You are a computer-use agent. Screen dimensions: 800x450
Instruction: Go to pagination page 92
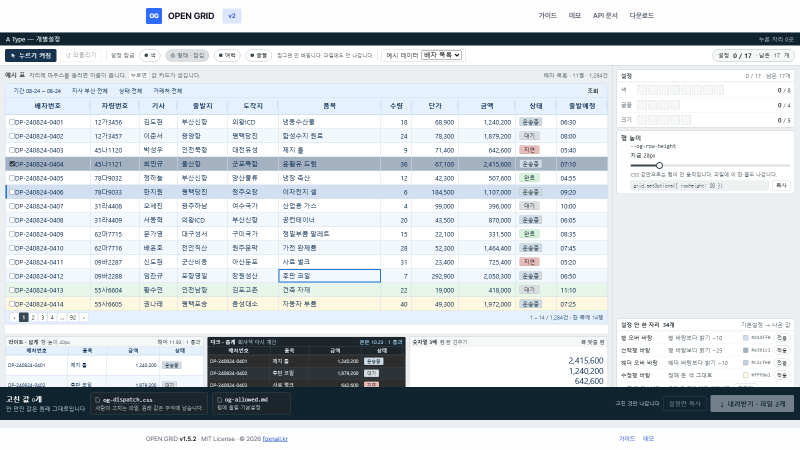pos(73,317)
